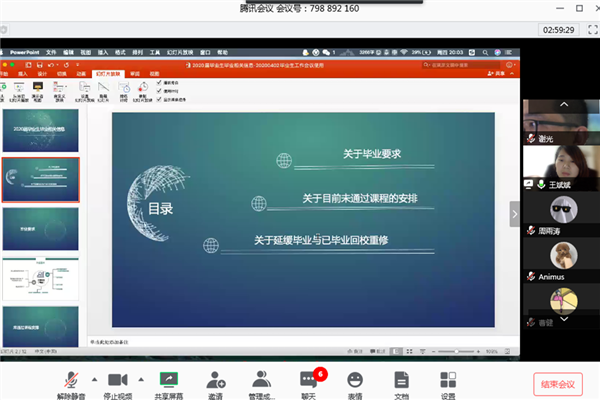Enter full screen via top-right icon
The height and width of the screenshot is (400, 600).
(593, 29)
